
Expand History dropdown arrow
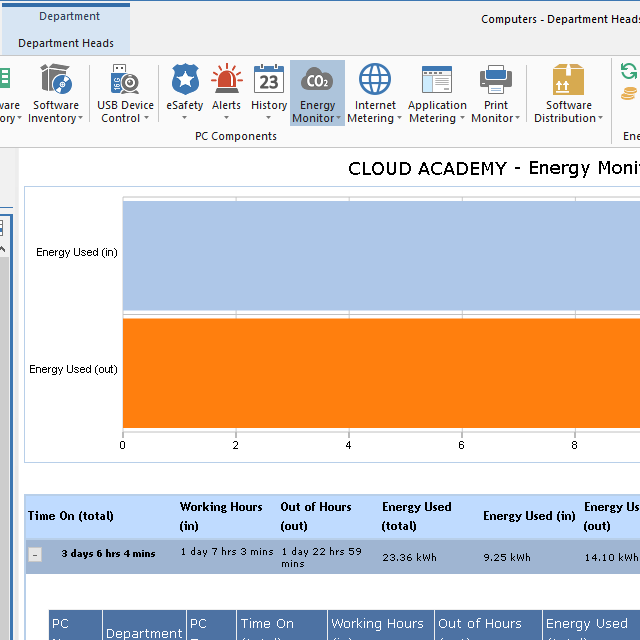pos(269,118)
